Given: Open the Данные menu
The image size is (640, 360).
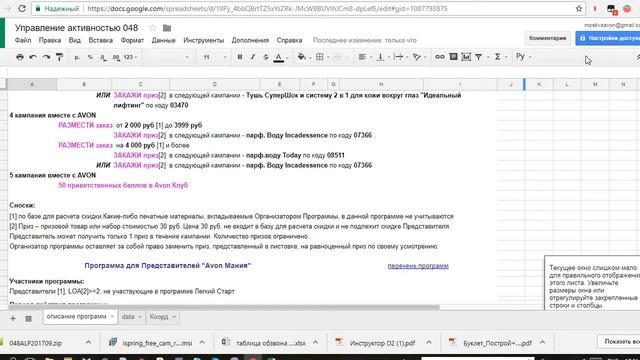Looking at the screenshot, I should click(163, 40).
